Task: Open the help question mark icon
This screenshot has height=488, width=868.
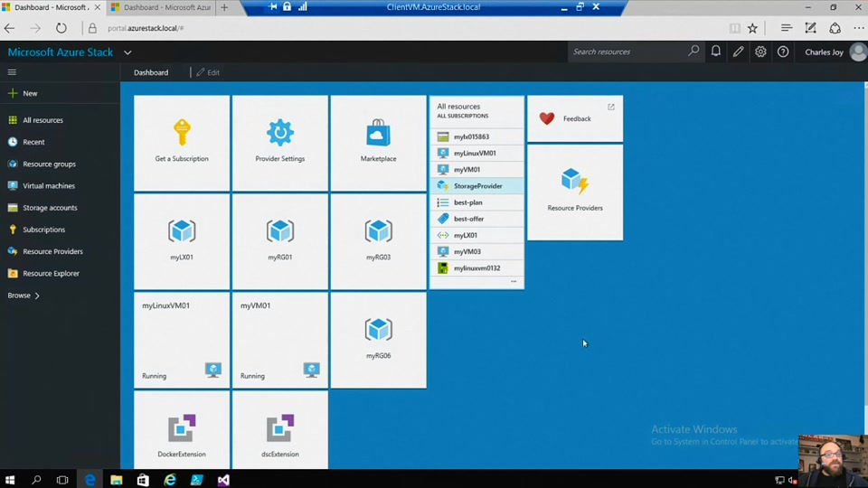Action: (783, 52)
